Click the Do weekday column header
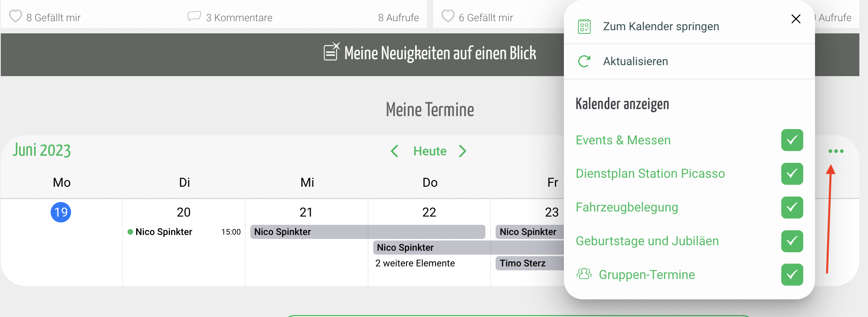Screen dimensions: 868x317 tap(430, 182)
